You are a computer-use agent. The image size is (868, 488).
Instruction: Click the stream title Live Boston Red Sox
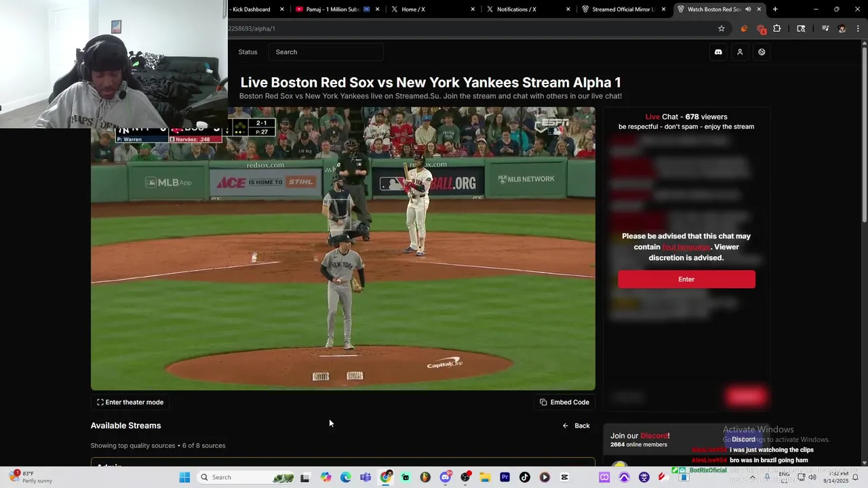(x=431, y=83)
